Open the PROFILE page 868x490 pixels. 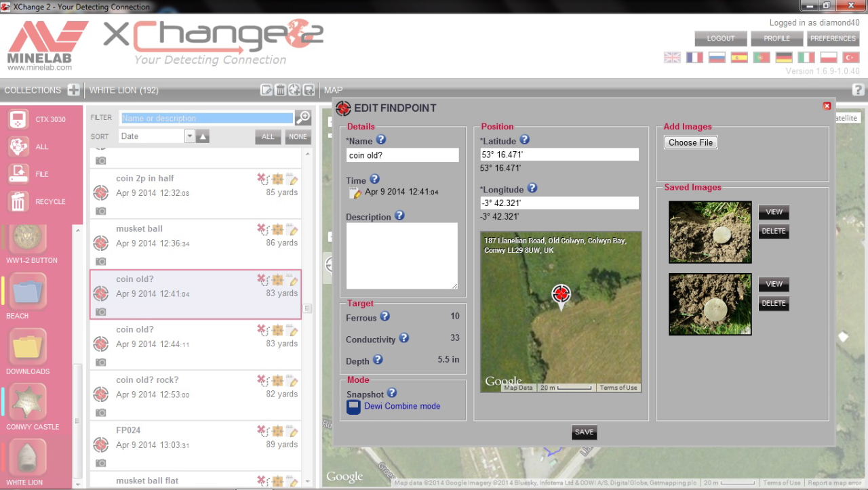click(x=777, y=39)
